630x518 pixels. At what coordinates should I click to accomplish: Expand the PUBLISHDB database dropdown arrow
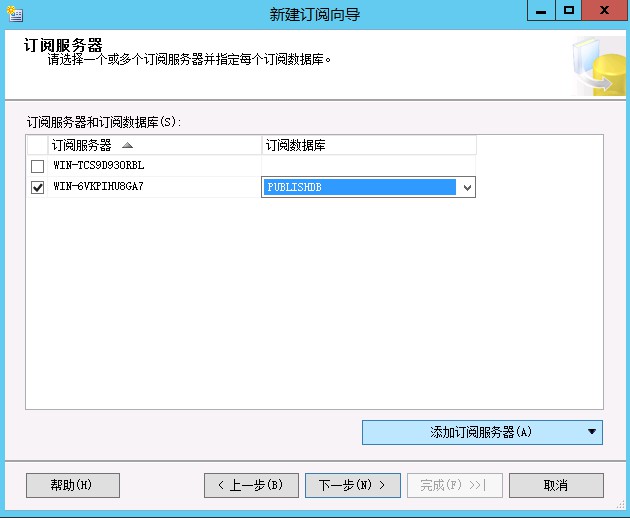[x=466, y=187]
